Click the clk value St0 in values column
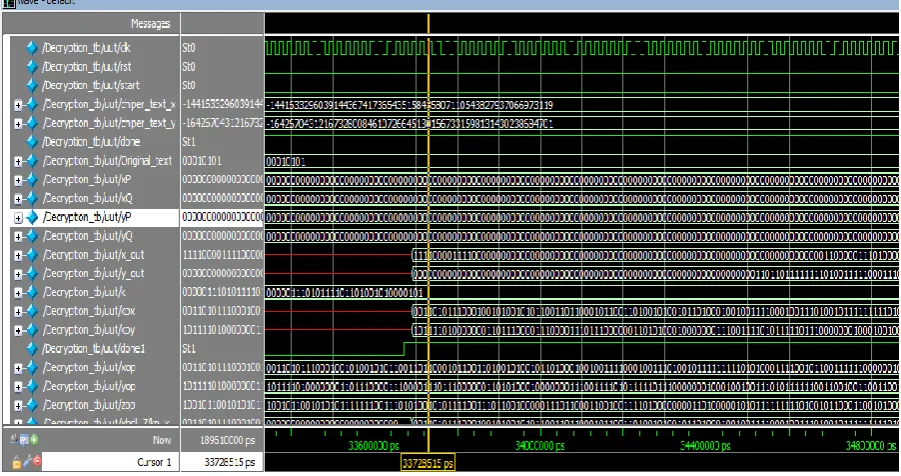This screenshot has height=476, width=901. [189, 48]
